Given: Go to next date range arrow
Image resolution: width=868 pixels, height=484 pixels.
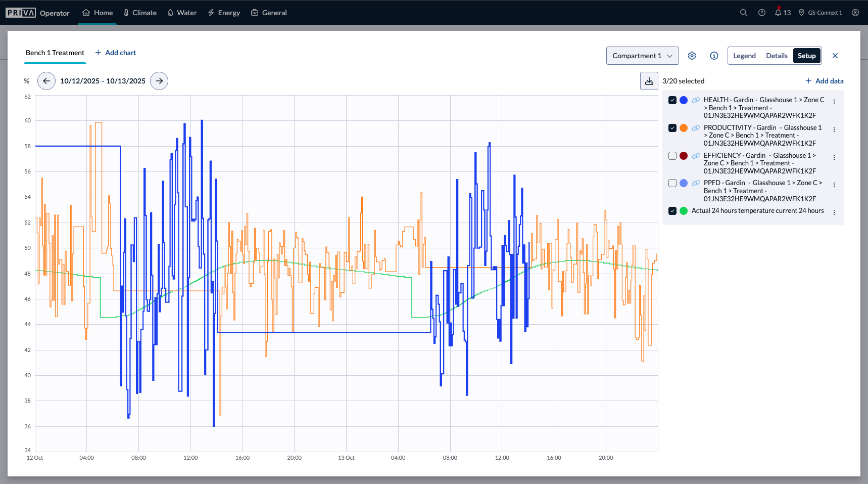Looking at the screenshot, I should (159, 81).
